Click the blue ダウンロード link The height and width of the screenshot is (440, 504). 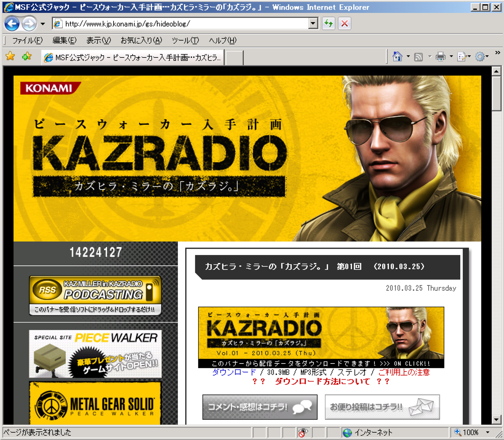coord(234,372)
